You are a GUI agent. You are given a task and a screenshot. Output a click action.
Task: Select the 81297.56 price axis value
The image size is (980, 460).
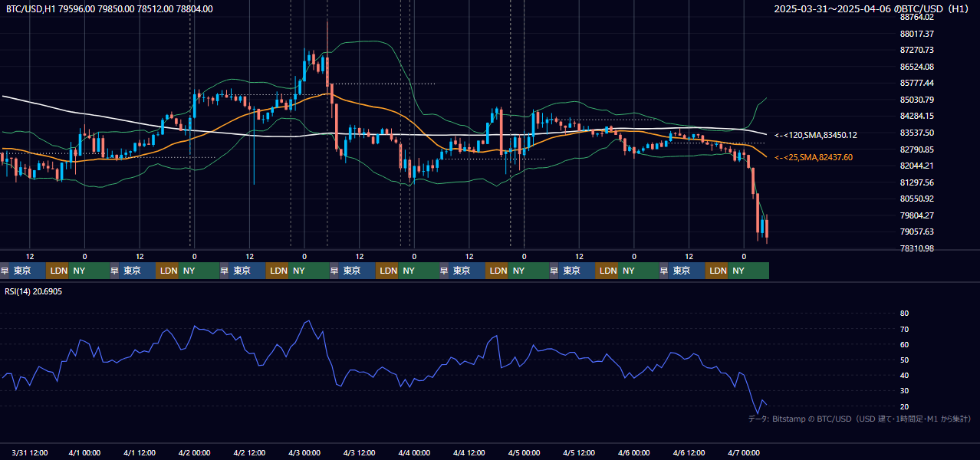click(x=916, y=182)
